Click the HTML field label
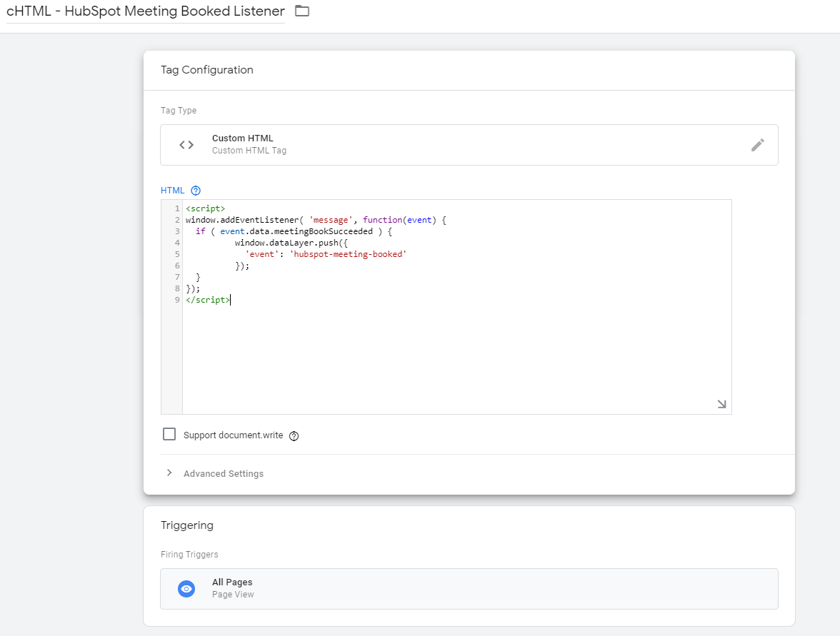 (172, 191)
